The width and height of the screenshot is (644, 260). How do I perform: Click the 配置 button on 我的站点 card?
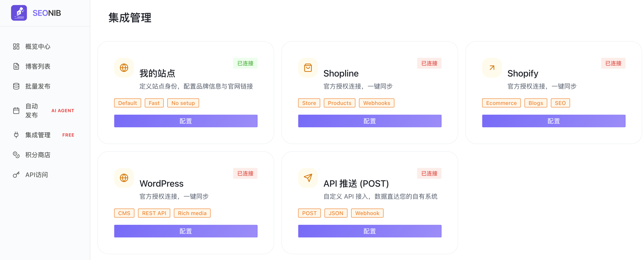[x=186, y=121]
